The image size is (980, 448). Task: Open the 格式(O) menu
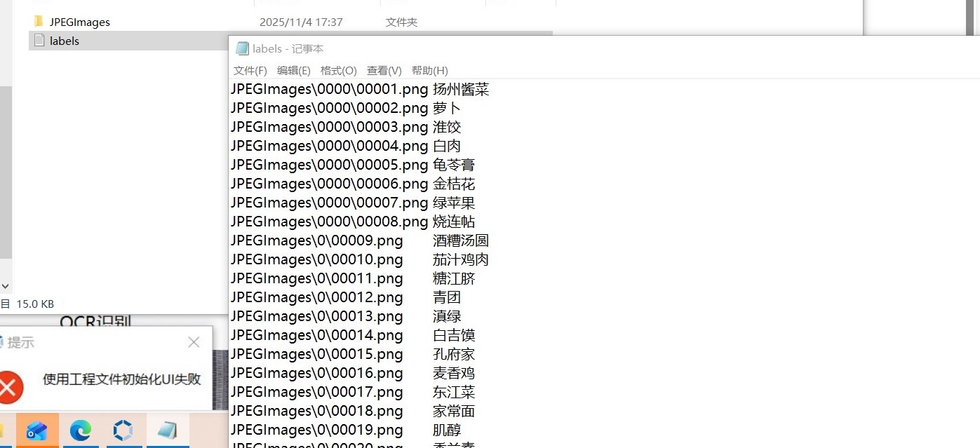(x=338, y=71)
